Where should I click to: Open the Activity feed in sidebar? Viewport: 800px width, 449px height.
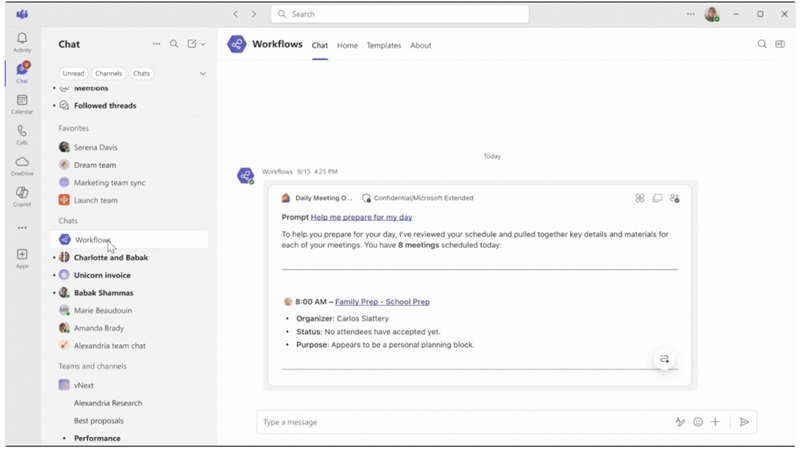(x=22, y=42)
